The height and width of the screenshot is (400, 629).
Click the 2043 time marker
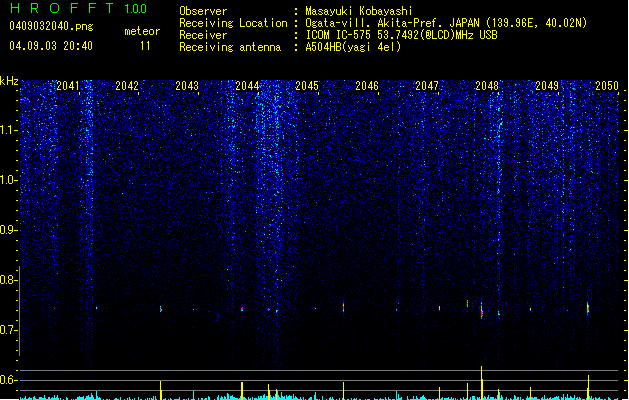[187, 86]
